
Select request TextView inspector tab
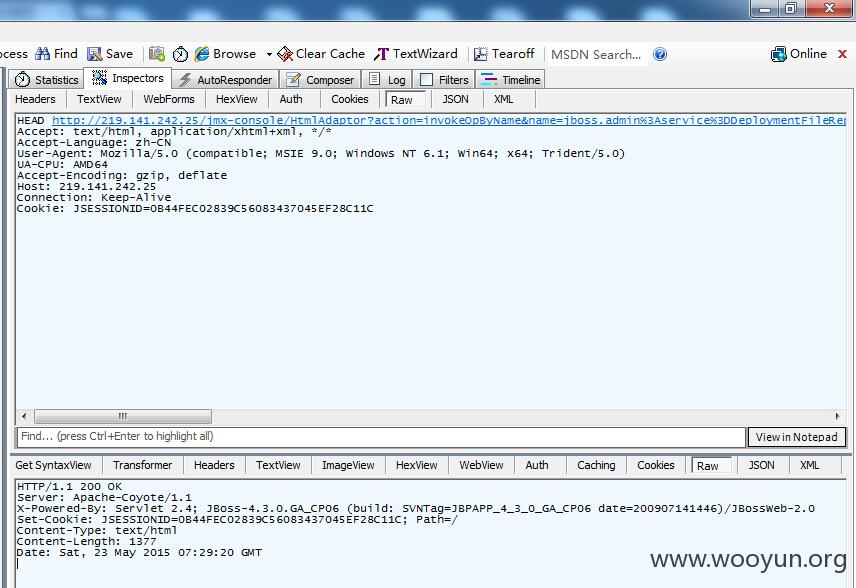click(99, 99)
